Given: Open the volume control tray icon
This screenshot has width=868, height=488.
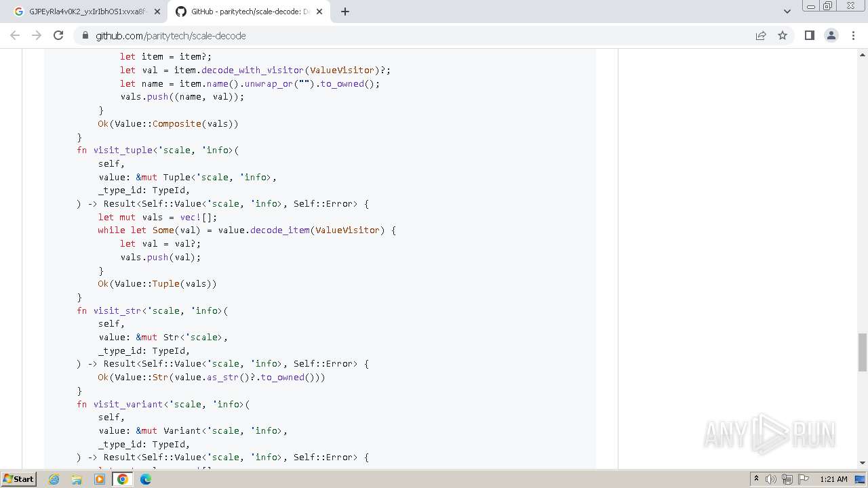Looking at the screenshot, I should 771,479.
